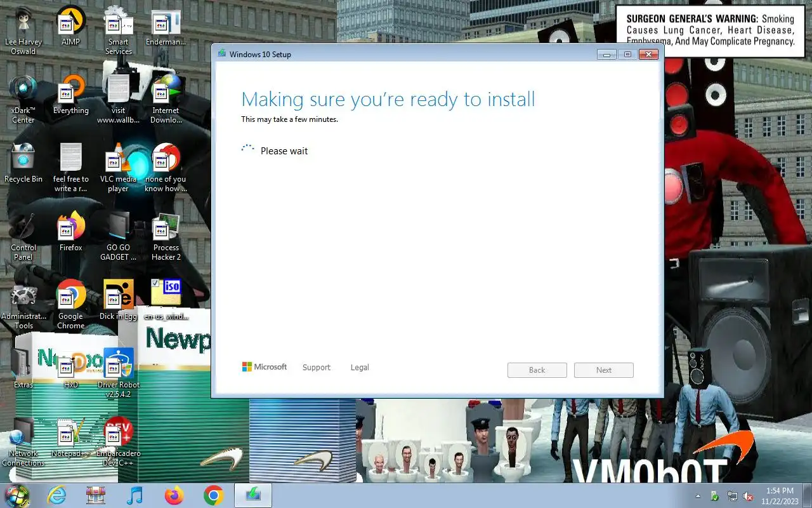This screenshot has width=812, height=508.
Task: Click the 'Making sure you're ready to install' heading
Action: [x=388, y=99]
